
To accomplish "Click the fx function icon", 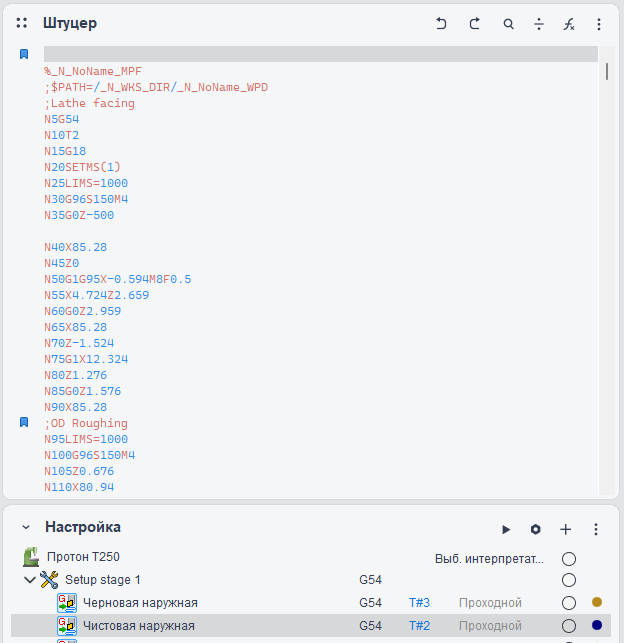I will pos(569,24).
